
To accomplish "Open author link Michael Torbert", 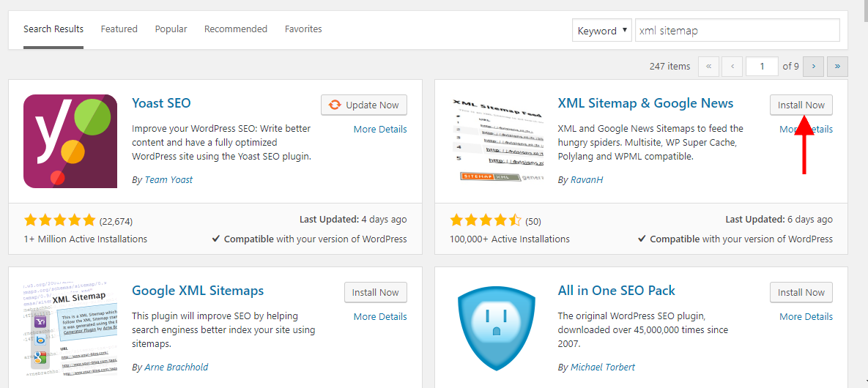I will click(603, 368).
